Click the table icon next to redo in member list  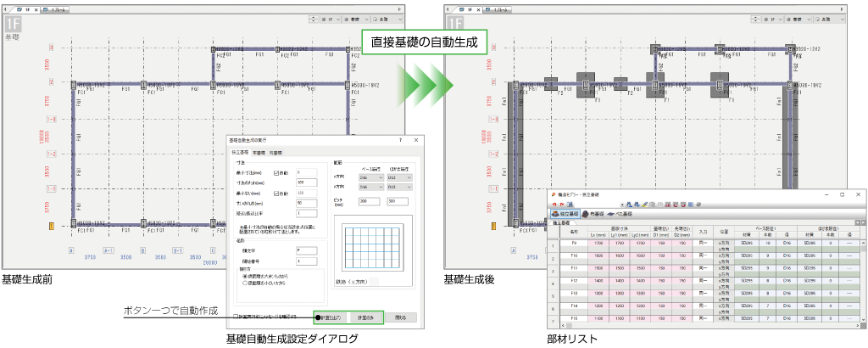click(x=570, y=205)
